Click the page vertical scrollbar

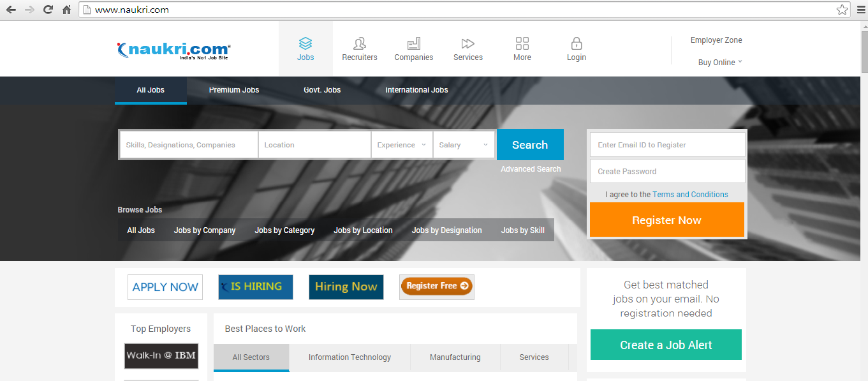[864, 52]
